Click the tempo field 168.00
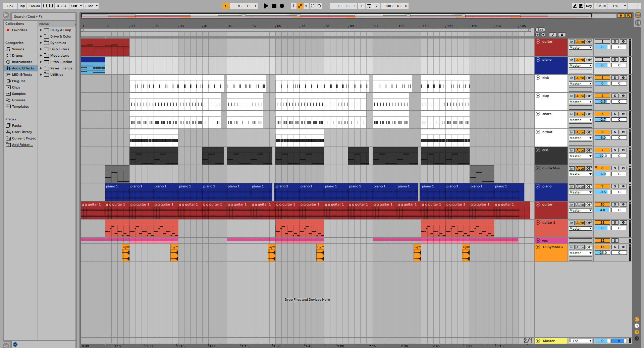Image resolution: width=644 pixels, height=348 pixels. (34, 6)
